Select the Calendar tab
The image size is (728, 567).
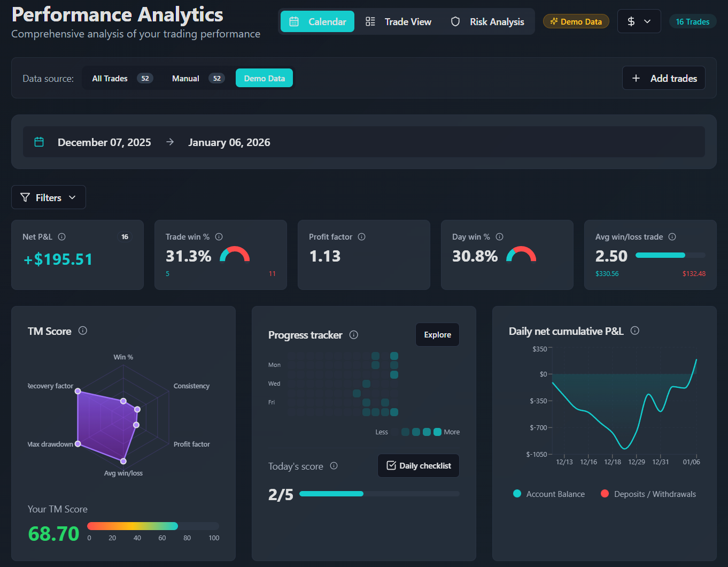[317, 21]
